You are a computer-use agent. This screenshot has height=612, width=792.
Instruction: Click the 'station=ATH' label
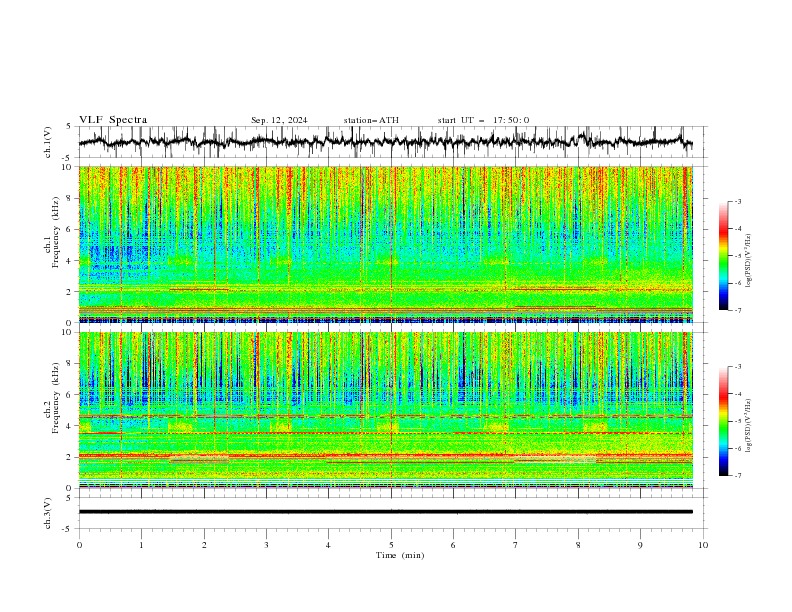(371, 120)
